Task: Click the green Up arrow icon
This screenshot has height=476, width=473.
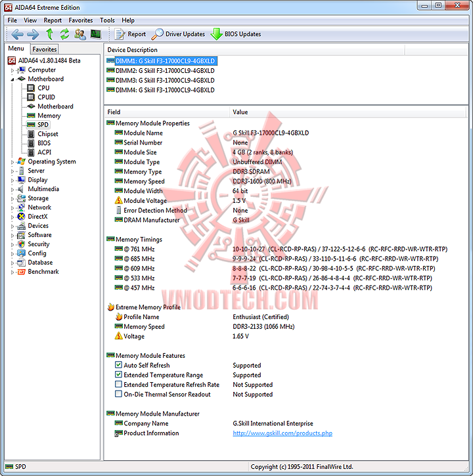Action: [49, 34]
